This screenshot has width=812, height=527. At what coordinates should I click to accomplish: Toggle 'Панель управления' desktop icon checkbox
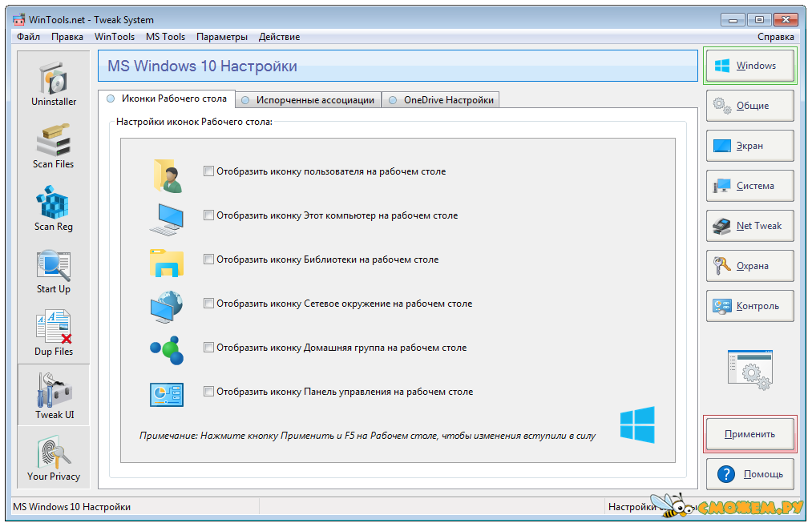(208, 392)
